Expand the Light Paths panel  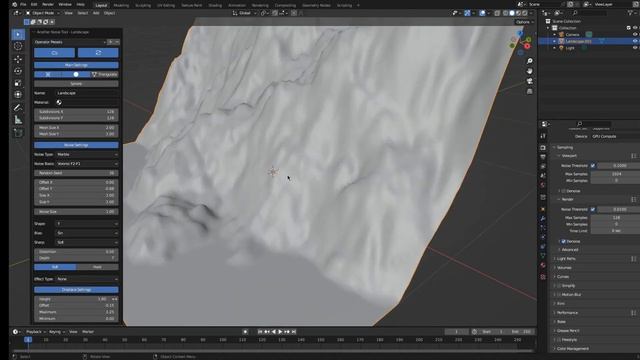click(x=566, y=259)
